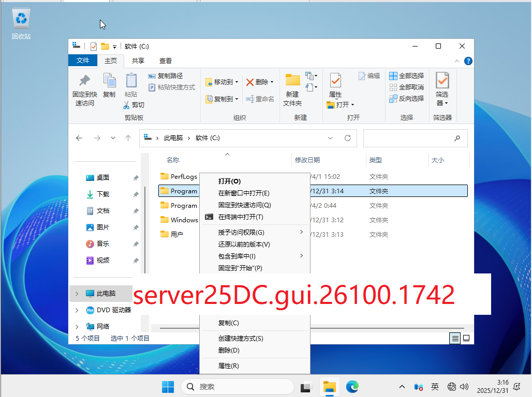This screenshot has height=397, width=532.
Task: Click the 复制 icon in the ribbon
Action: click(x=109, y=81)
